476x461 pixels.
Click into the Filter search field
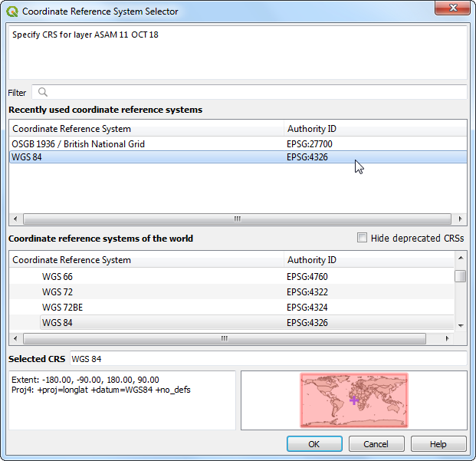253,92
